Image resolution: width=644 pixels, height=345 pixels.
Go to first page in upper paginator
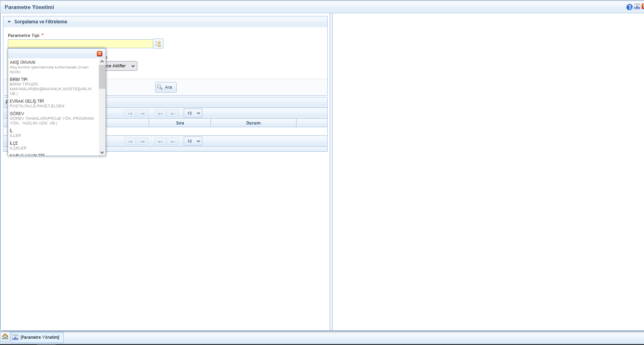[x=130, y=114]
